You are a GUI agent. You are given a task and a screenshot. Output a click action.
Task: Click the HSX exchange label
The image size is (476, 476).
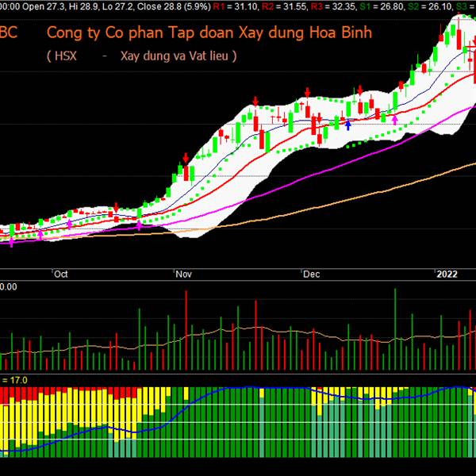pyautogui.click(x=66, y=56)
